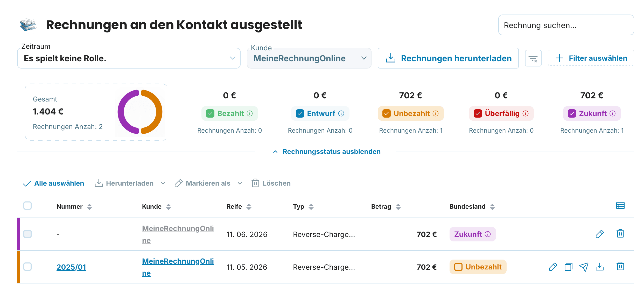Sort by Reife column header
Viewport: 644px width, 298px height.
[239, 207]
